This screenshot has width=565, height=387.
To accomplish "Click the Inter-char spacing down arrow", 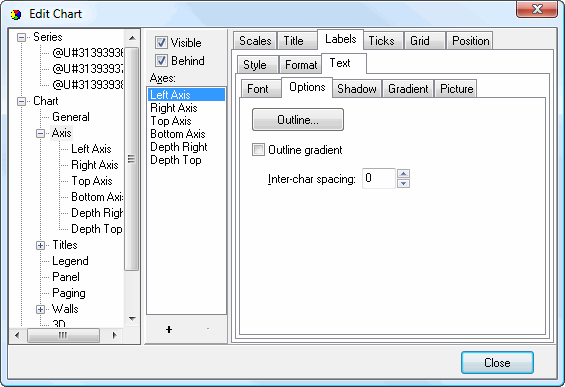I will (x=403, y=183).
